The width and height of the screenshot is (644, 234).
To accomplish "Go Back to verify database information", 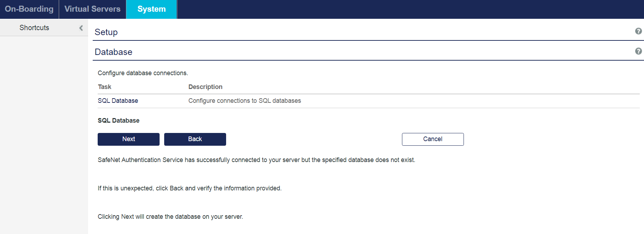I will pyautogui.click(x=195, y=139).
